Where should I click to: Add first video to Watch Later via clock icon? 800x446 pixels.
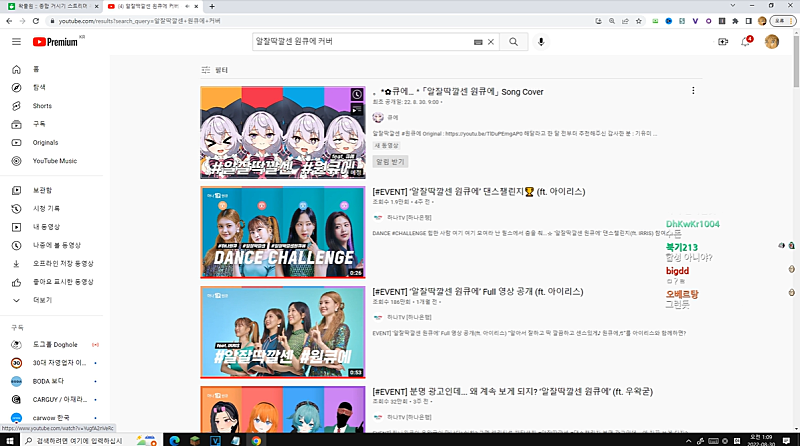coord(357,95)
